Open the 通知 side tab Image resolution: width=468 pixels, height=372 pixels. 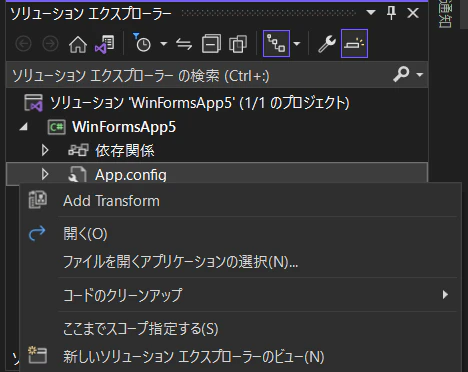445,14
